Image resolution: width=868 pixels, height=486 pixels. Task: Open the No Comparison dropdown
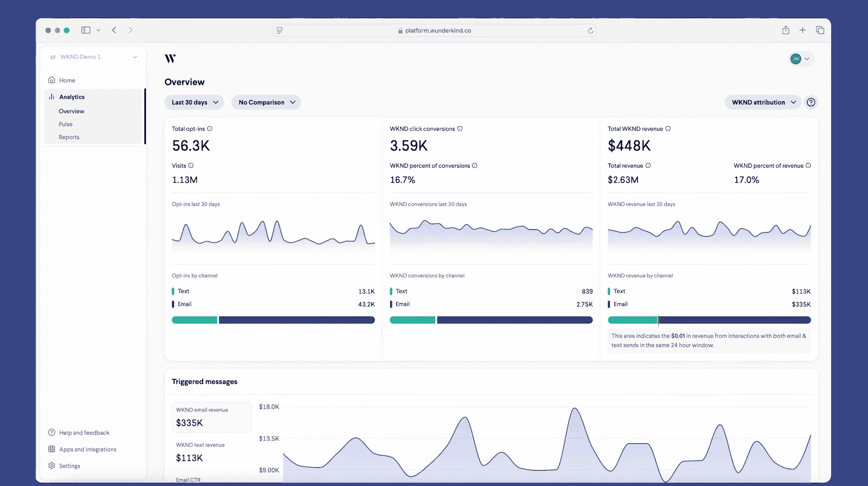(266, 102)
